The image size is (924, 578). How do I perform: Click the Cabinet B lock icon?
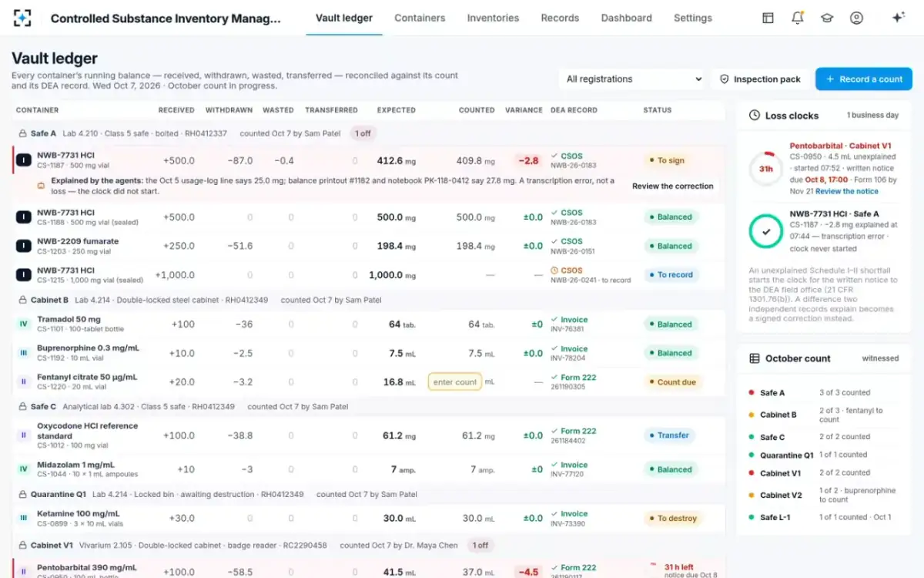(22, 300)
